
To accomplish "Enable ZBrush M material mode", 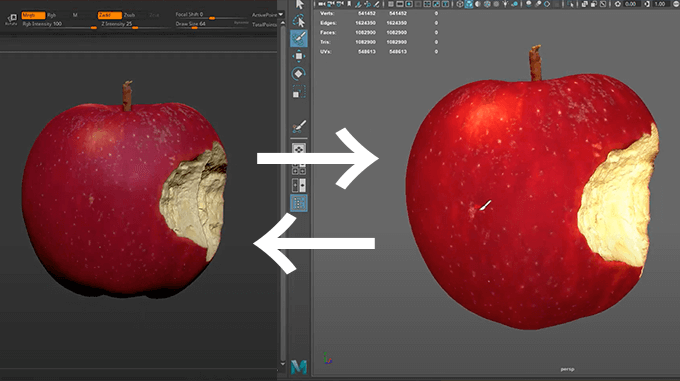I will [x=75, y=15].
